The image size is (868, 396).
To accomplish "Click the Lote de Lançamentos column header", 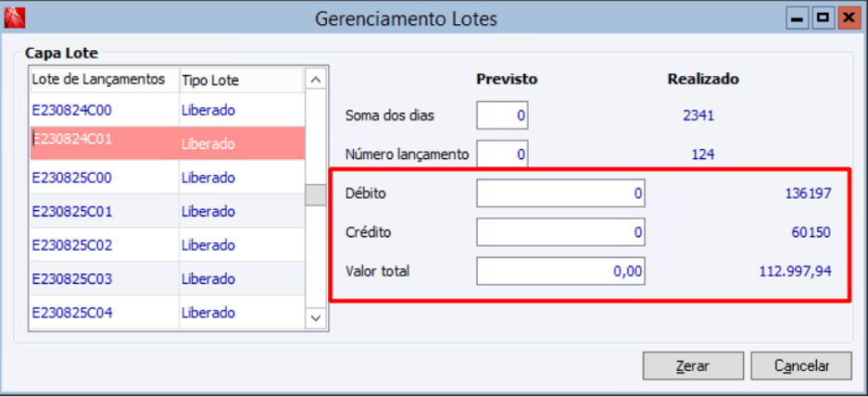I will (99, 80).
